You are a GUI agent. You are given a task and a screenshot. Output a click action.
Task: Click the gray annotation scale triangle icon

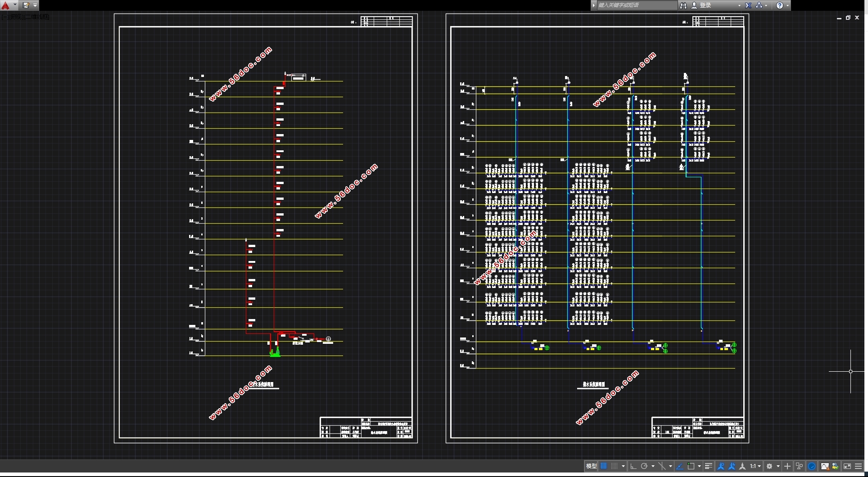click(x=742, y=466)
